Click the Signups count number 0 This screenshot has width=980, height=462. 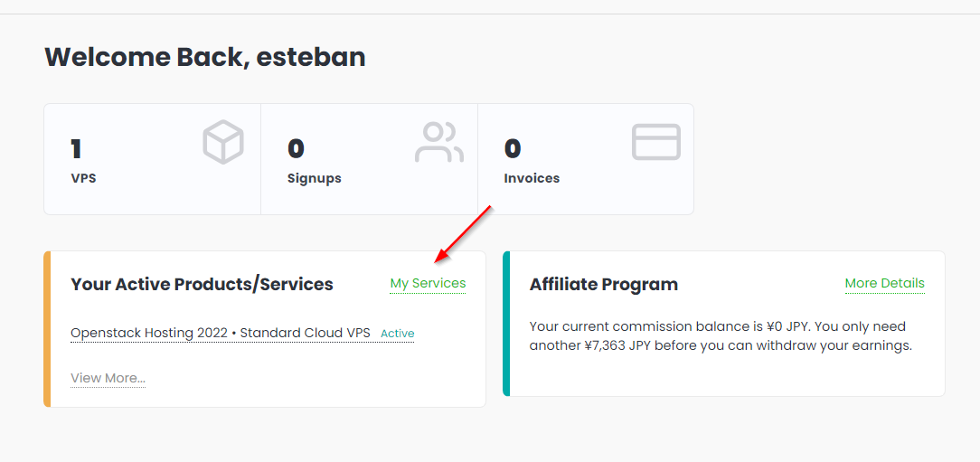coord(296,148)
